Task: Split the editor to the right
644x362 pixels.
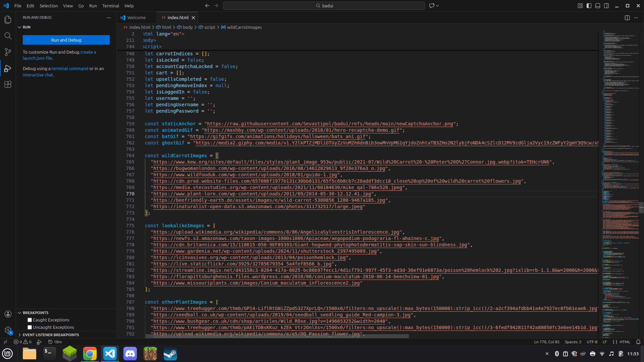Action: tap(627, 18)
